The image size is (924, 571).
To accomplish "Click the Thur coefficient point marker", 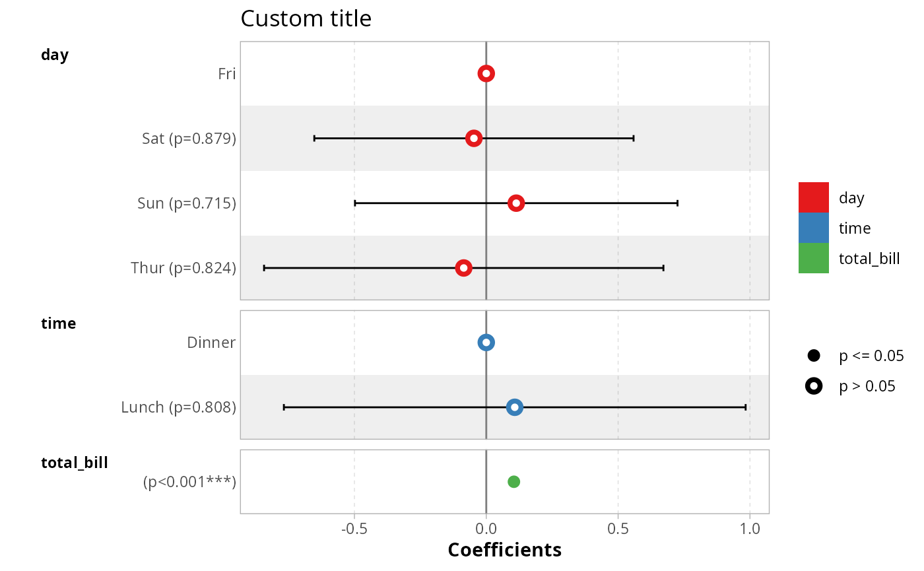I will tap(463, 268).
